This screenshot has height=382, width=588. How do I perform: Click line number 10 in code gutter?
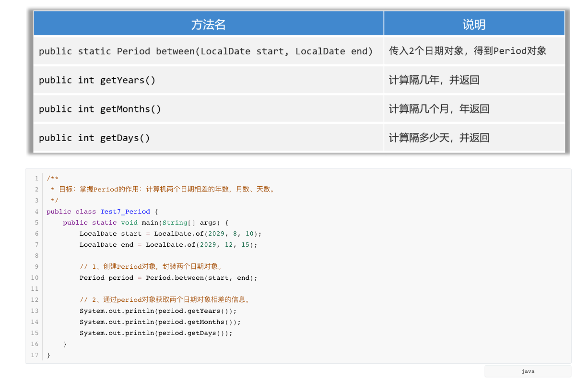pyautogui.click(x=35, y=278)
